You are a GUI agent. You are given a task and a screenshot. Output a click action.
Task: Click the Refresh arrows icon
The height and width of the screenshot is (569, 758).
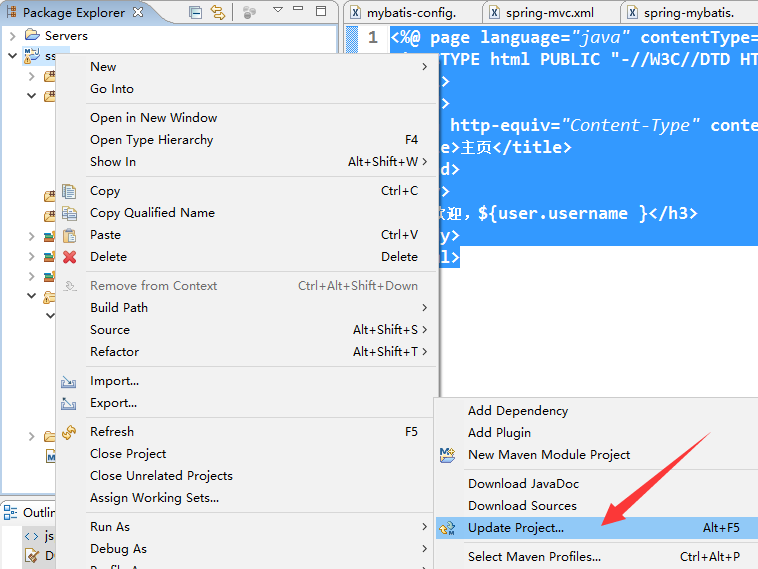click(69, 432)
